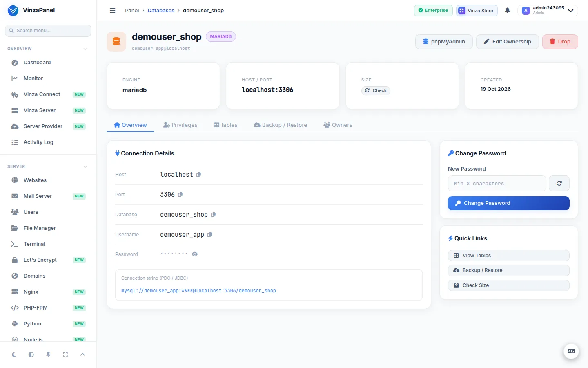Open Monitor in the sidebar
The height and width of the screenshot is (368, 588).
pos(48,79)
